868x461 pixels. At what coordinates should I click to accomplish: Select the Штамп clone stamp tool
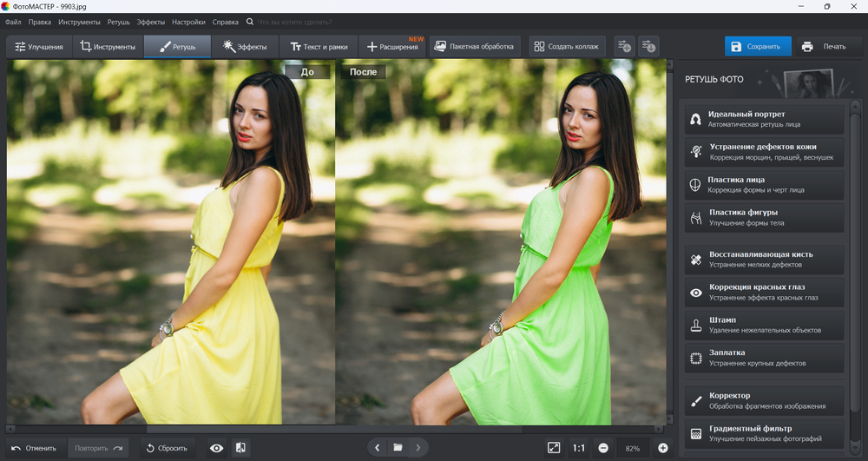(764, 325)
